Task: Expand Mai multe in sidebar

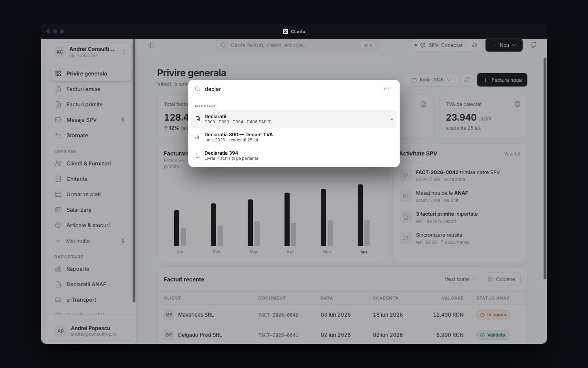Action: pyautogui.click(x=91, y=241)
